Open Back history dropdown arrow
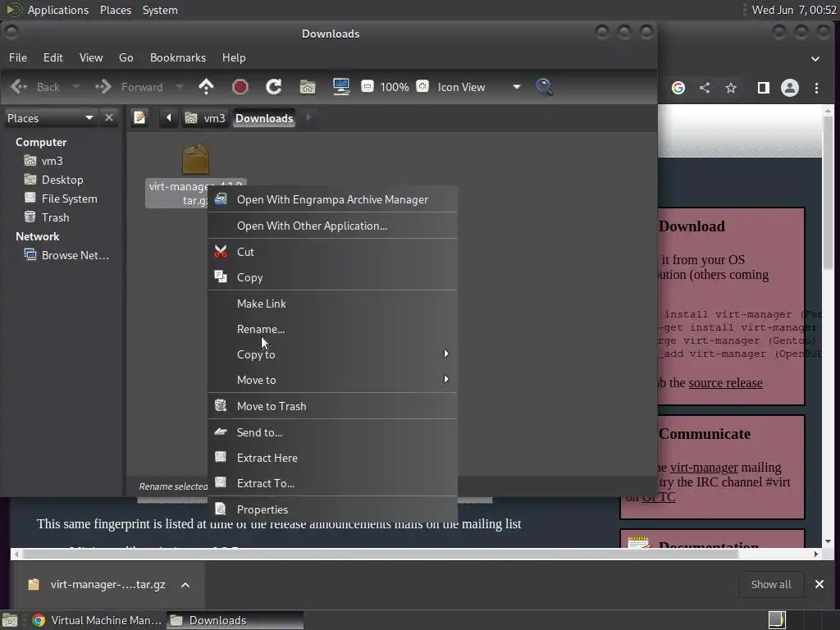This screenshot has height=630, width=840. click(x=76, y=87)
